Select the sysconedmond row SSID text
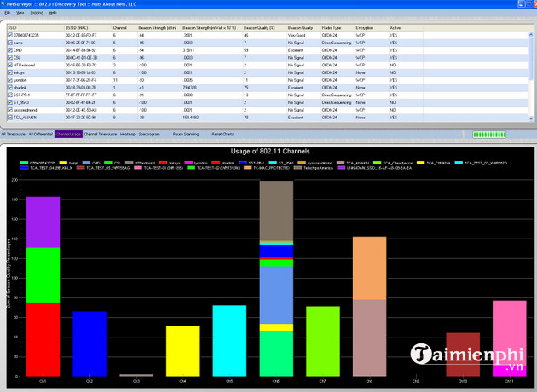 click(25, 110)
